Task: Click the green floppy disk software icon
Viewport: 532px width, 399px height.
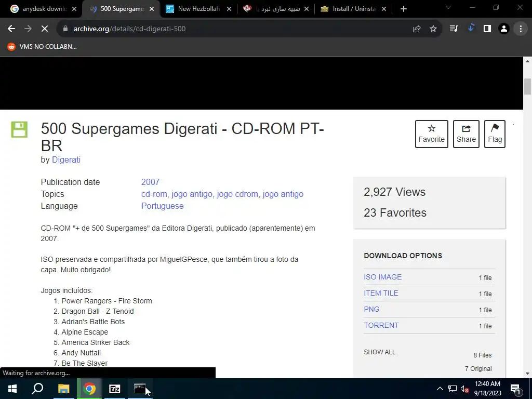Action: click(19, 129)
